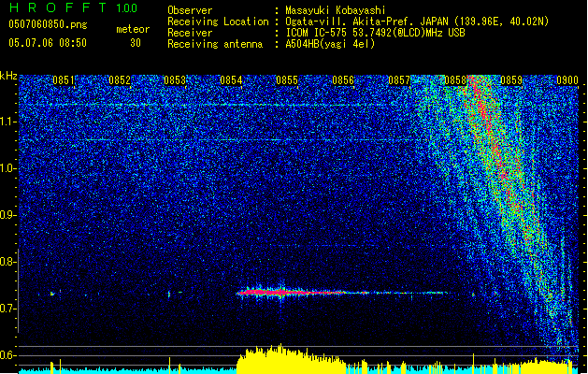The width and height of the screenshot is (588, 374).
Task: Click the 0852 time marker
Action: tap(120, 80)
